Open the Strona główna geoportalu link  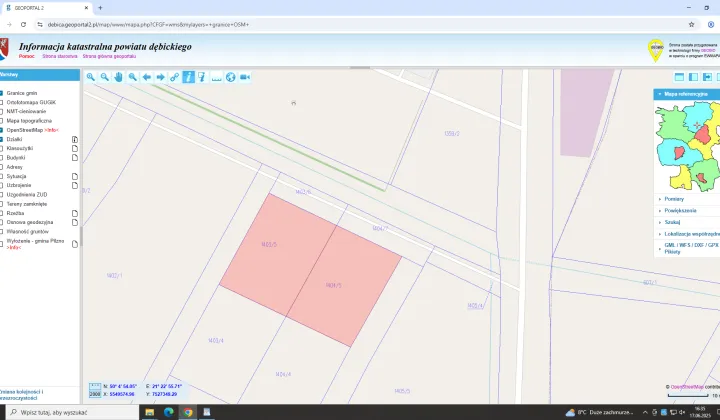pyautogui.click(x=110, y=57)
